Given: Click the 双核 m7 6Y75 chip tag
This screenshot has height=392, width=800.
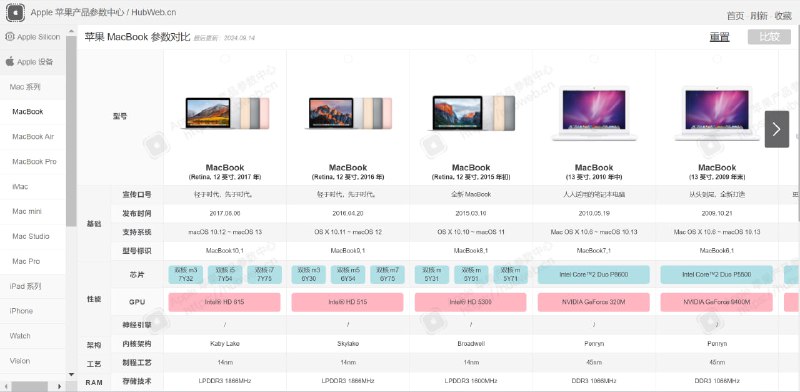Looking at the screenshot, I should (x=387, y=275).
